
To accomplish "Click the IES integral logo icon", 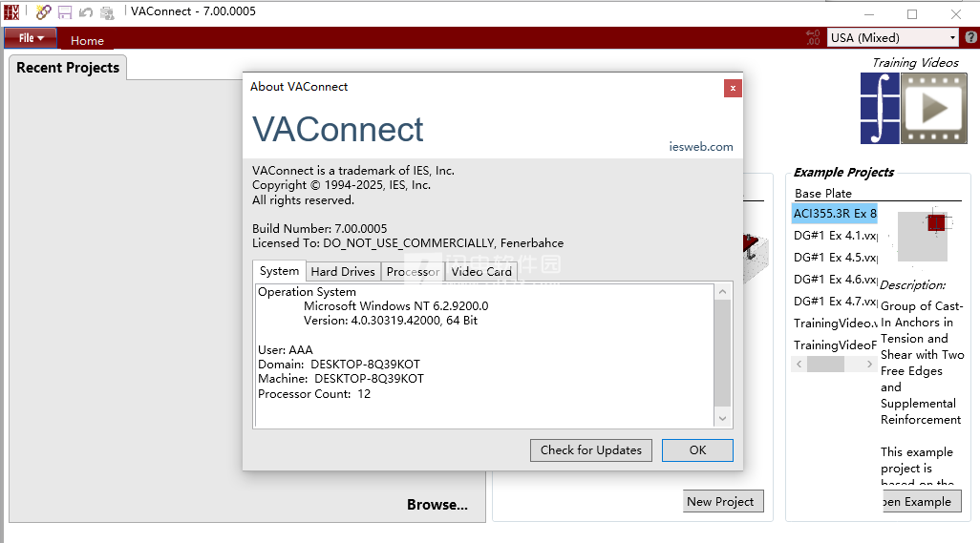I will 880,108.
